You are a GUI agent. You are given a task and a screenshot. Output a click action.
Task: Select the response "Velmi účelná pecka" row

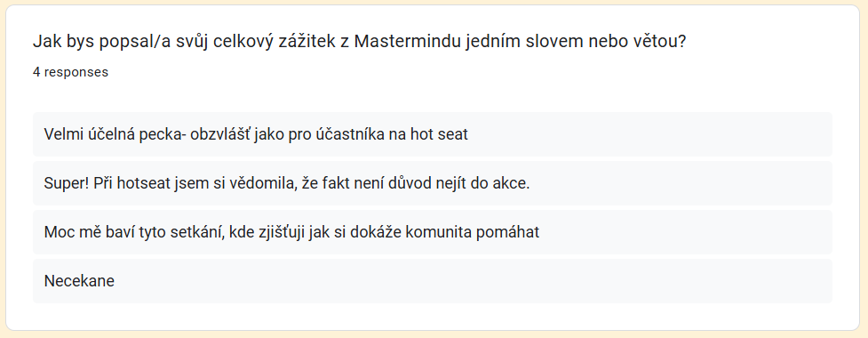pyautogui.click(x=433, y=134)
